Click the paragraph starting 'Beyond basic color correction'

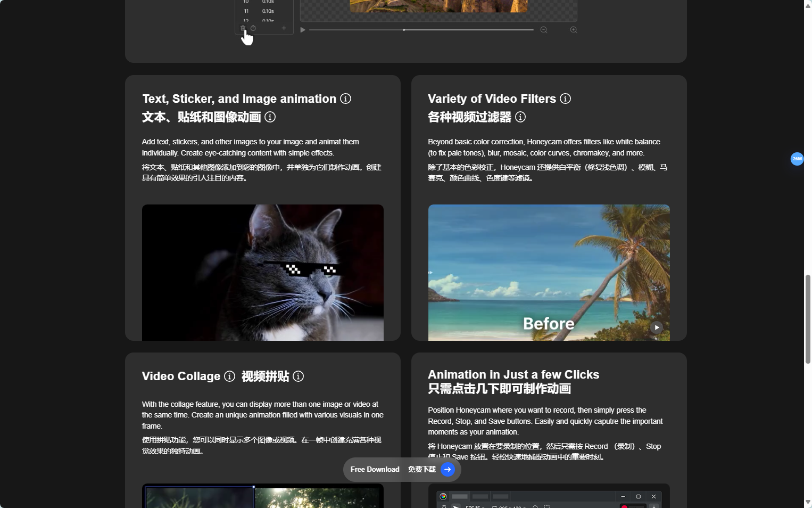544,148
